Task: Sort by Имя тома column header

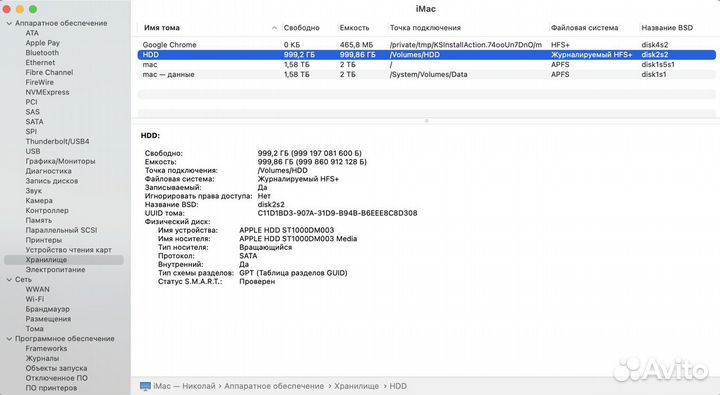Action: click(x=162, y=28)
